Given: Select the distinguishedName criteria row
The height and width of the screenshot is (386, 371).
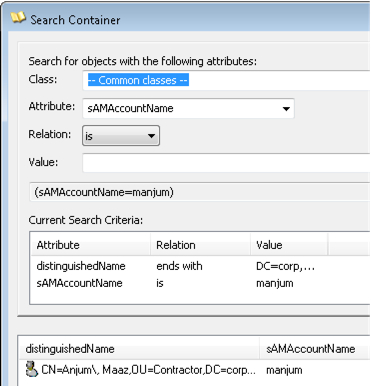Looking at the screenshot, I should point(200,266).
